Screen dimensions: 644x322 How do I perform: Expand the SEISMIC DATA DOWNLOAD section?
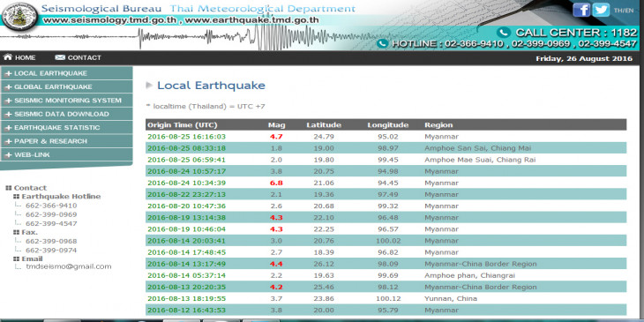tap(66, 114)
